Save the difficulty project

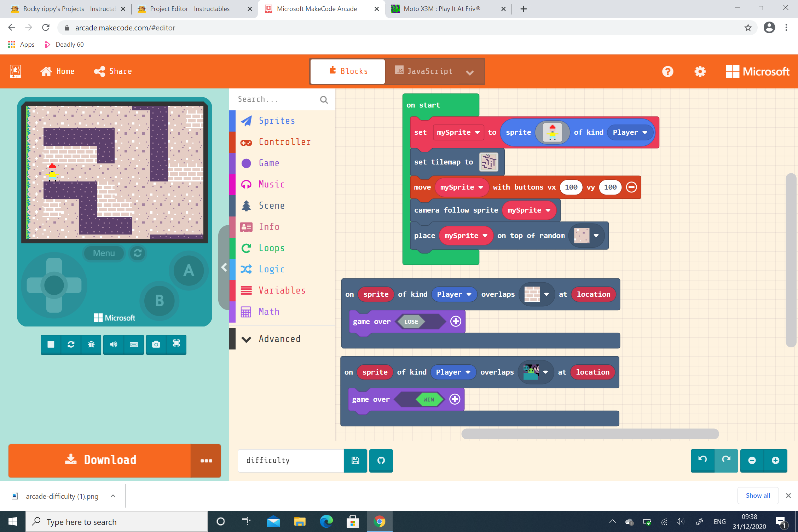[355, 461]
